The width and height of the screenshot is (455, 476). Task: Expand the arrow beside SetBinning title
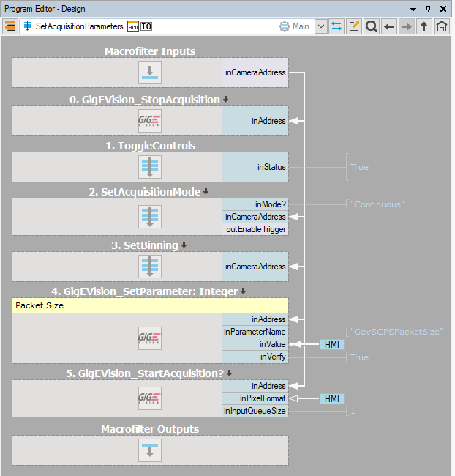click(184, 245)
